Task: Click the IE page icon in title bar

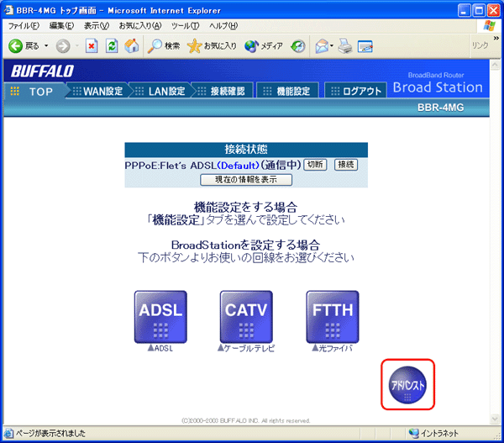Action: [8, 10]
